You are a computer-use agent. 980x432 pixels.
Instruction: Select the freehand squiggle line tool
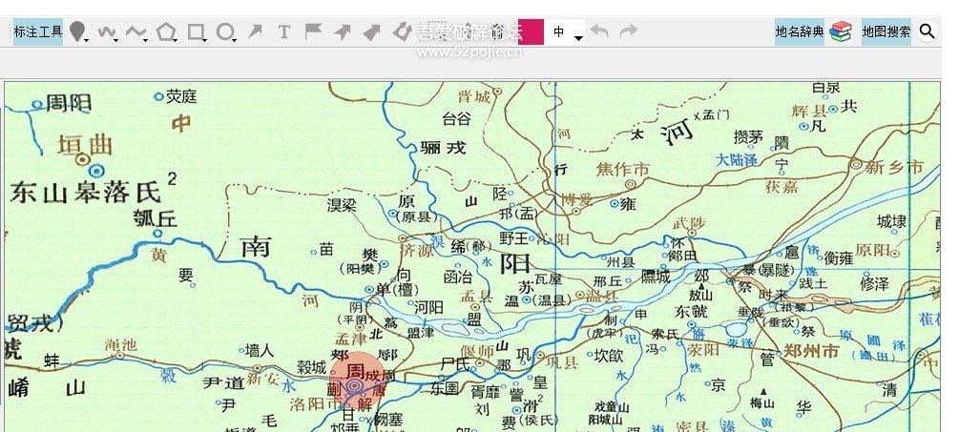click(x=105, y=31)
